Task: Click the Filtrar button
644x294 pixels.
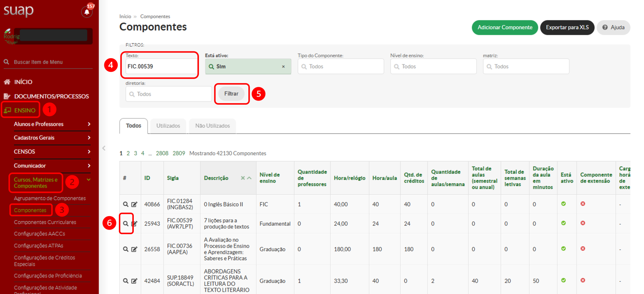Action: (x=231, y=94)
